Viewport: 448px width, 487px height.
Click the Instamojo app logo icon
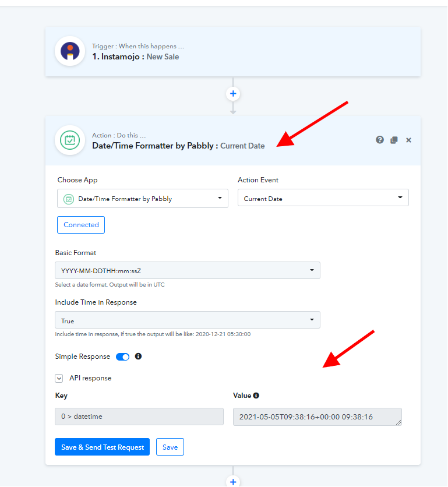[x=70, y=51]
